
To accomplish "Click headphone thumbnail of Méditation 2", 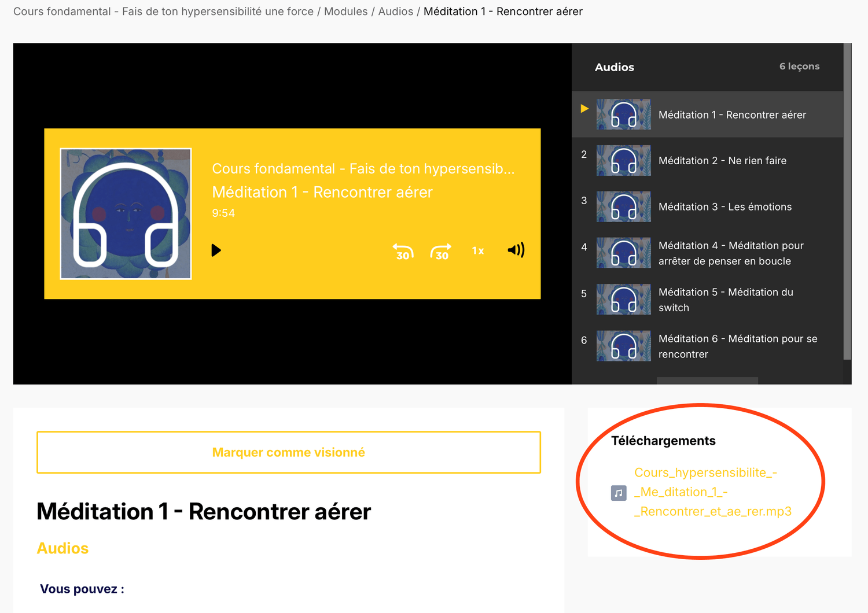I will [623, 161].
